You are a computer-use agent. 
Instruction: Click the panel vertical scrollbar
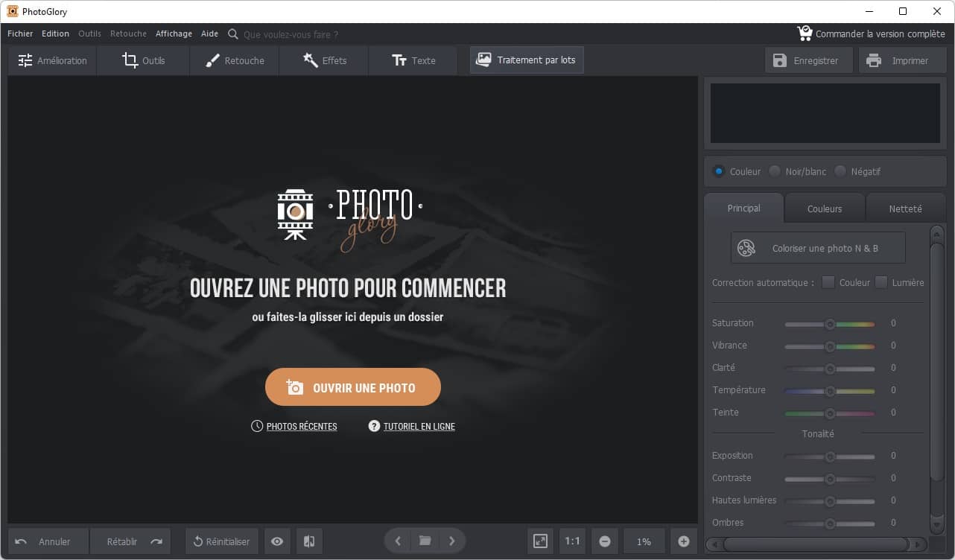(937, 363)
